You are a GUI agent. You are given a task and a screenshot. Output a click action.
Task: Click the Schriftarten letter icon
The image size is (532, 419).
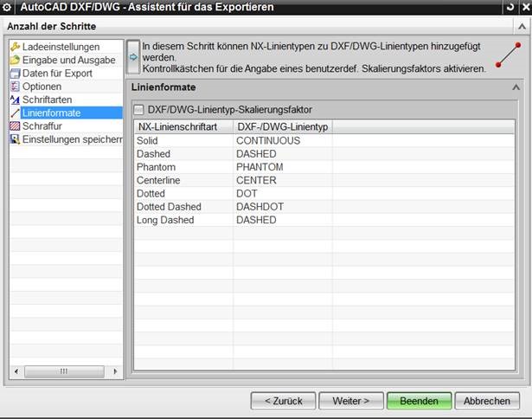click(x=15, y=100)
